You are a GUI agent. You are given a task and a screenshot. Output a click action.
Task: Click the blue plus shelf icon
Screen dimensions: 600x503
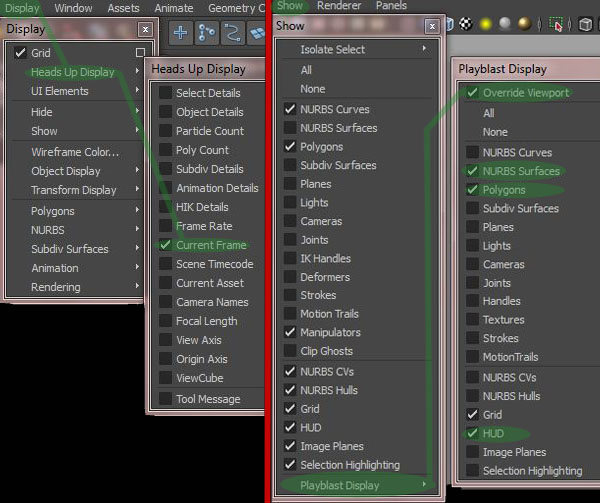click(x=180, y=33)
